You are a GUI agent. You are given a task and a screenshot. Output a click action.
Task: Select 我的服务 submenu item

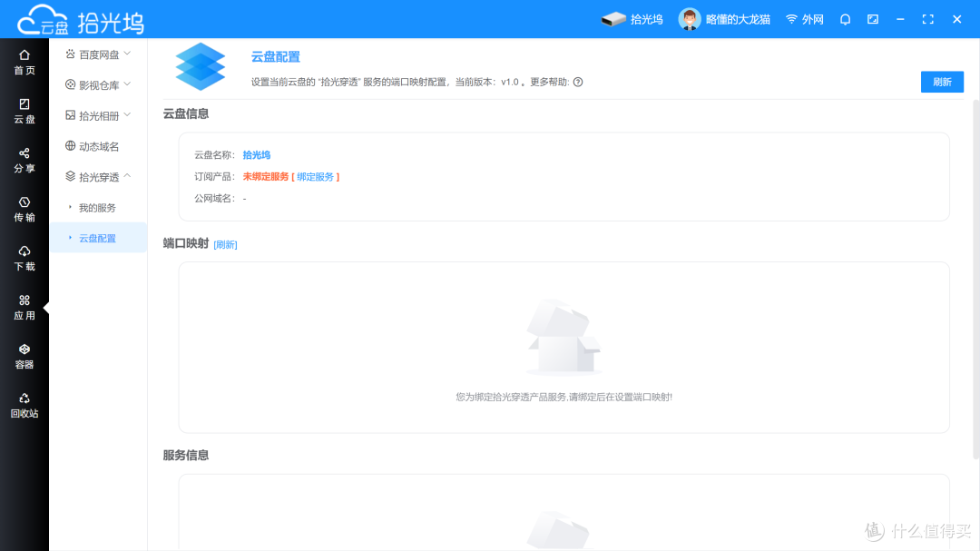98,208
